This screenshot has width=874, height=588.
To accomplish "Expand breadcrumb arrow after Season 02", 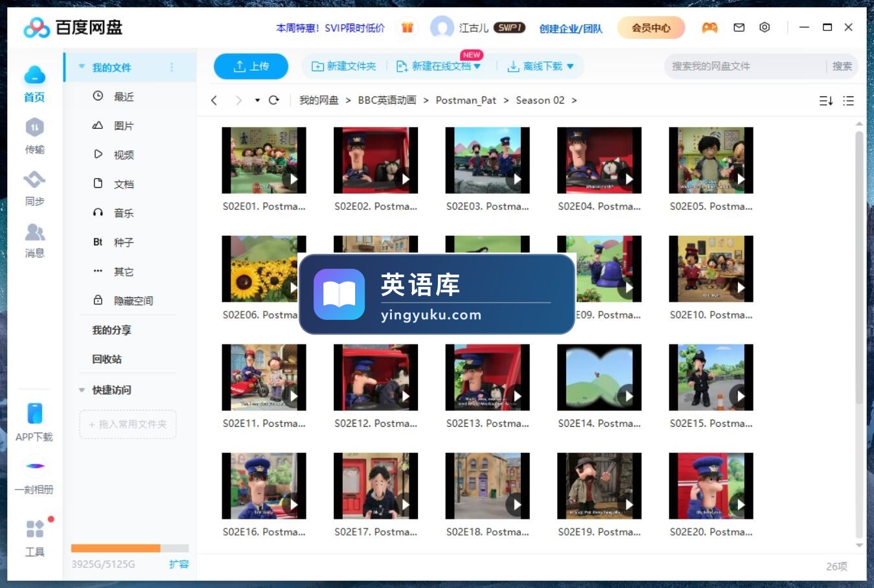I will click(574, 100).
